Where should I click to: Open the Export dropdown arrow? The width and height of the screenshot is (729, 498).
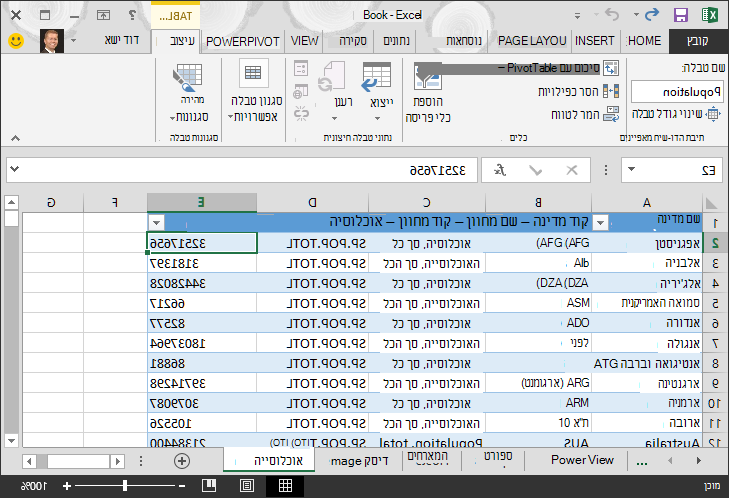(x=377, y=119)
